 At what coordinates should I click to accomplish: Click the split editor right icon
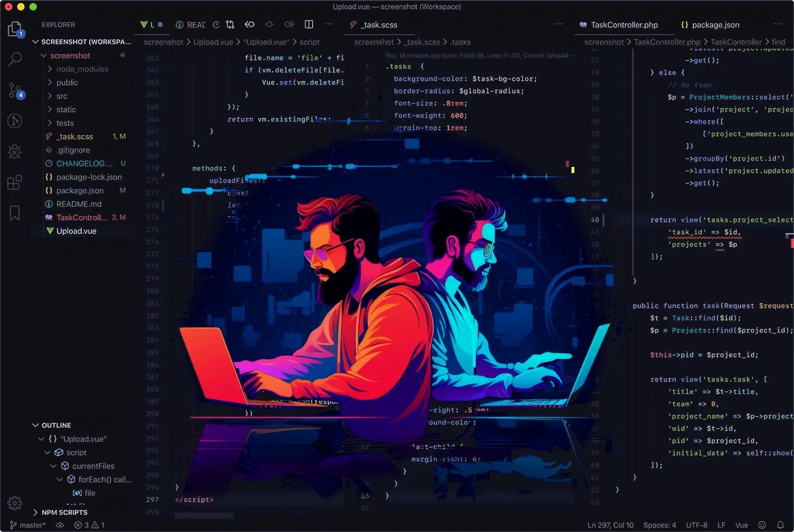click(309, 25)
